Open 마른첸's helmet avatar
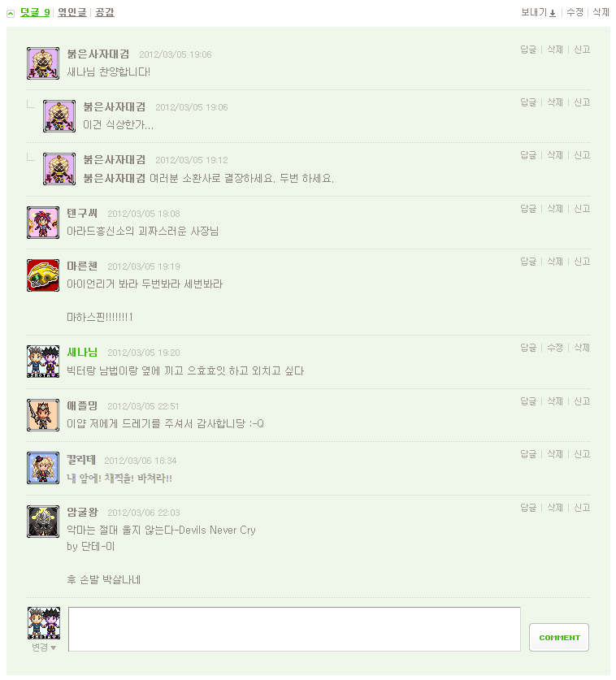The width and height of the screenshot is (616, 680). click(x=43, y=275)
